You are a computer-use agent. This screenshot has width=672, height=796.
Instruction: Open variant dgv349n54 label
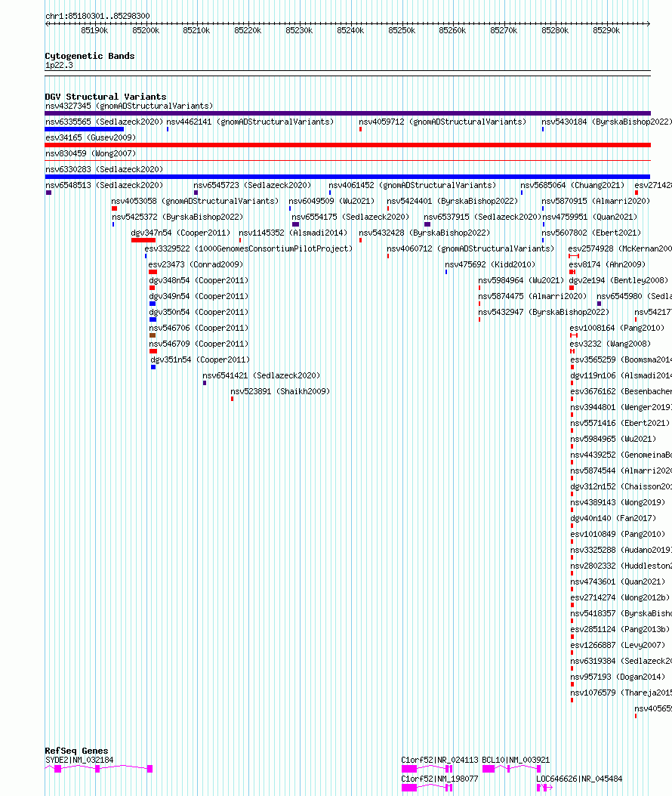click(x=199, y=296)
